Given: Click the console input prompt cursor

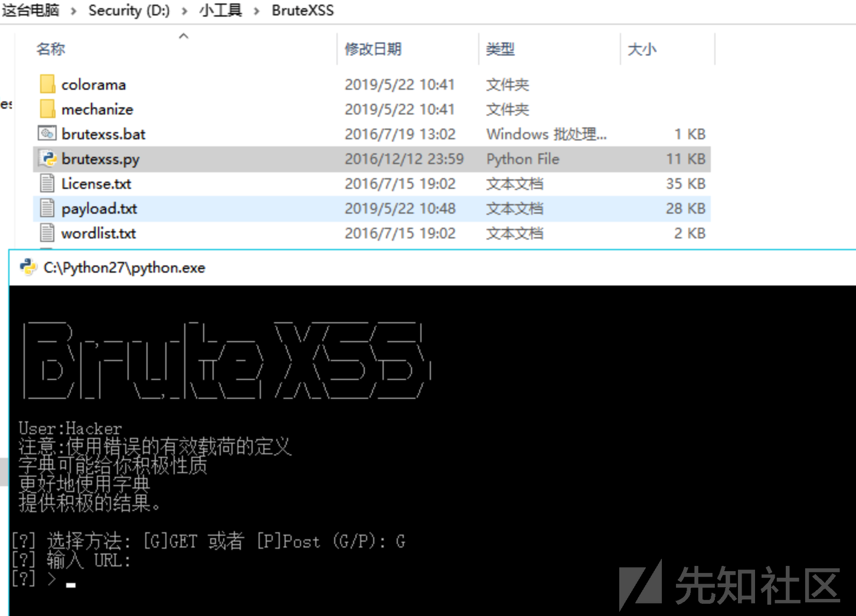Looking at the screenshot, I should [71, 585].
